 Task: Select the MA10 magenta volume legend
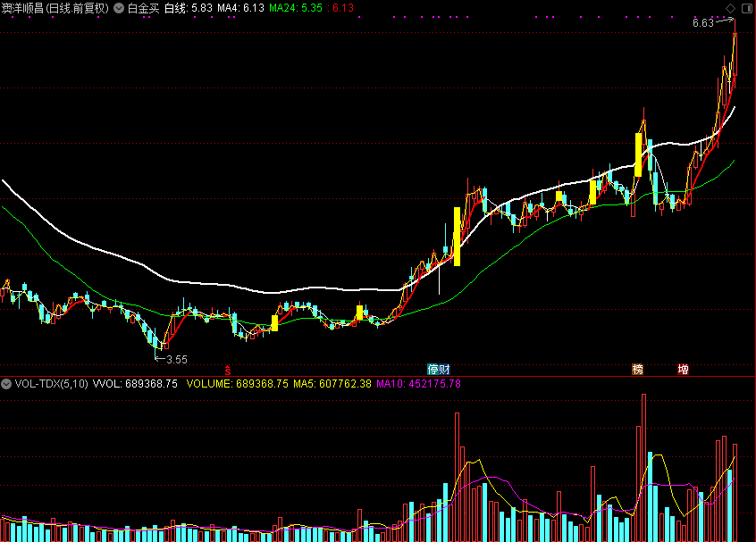418,384
